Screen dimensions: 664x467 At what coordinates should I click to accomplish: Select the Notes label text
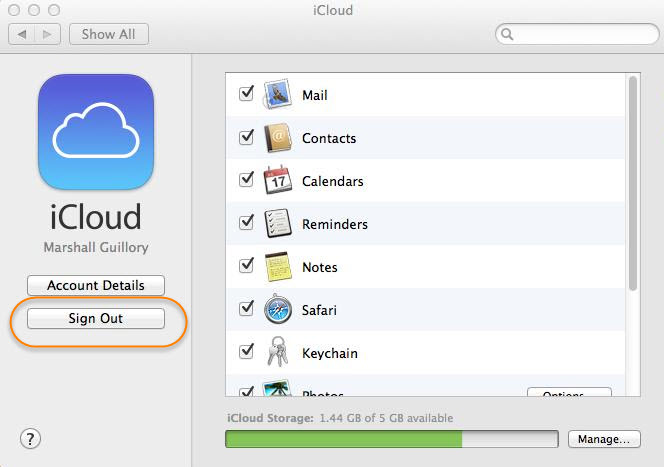point(320,267)
